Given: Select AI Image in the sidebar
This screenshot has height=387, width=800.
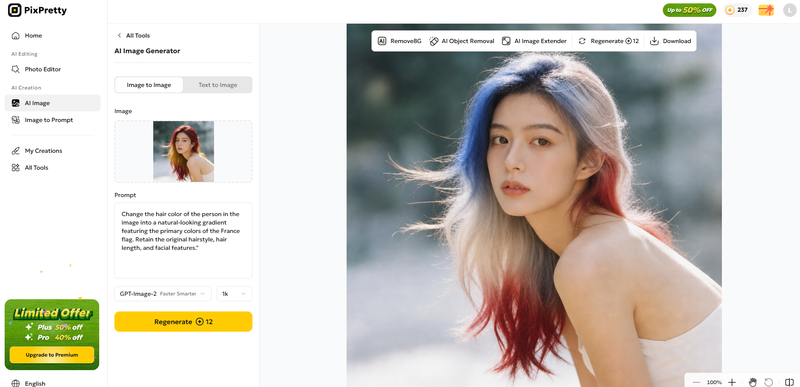Looking at the screenshot, I should (x=53, y=103).
